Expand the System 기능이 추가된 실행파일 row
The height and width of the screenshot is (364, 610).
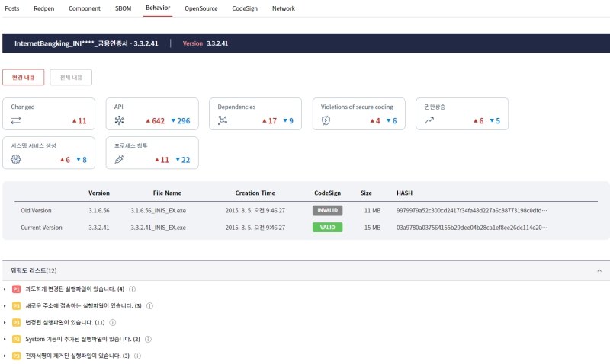(x=5, y=339)
